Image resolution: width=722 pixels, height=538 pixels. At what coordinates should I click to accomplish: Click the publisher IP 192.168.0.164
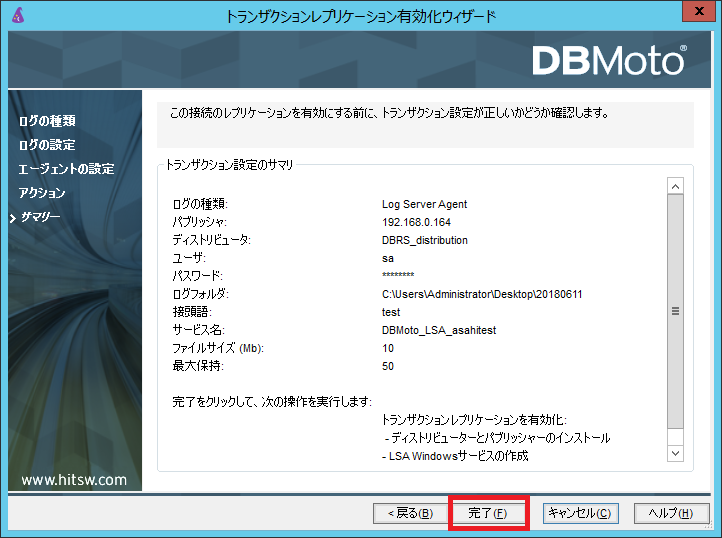coord(416,222)
